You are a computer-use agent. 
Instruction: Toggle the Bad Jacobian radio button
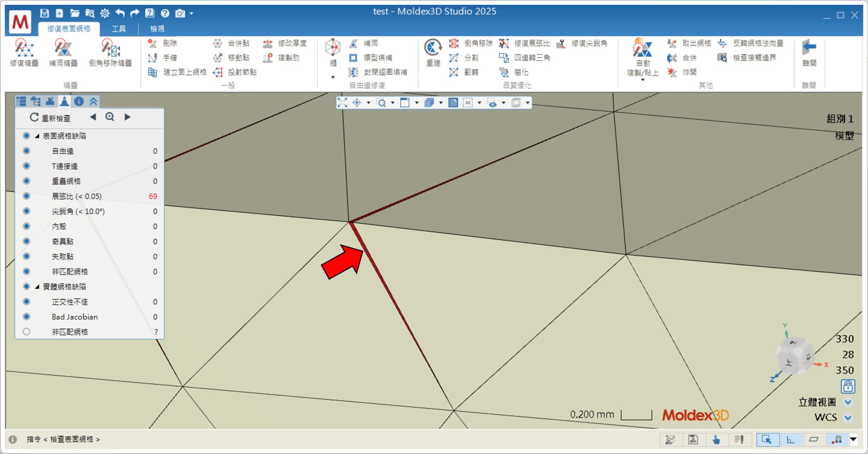point(26,316)
